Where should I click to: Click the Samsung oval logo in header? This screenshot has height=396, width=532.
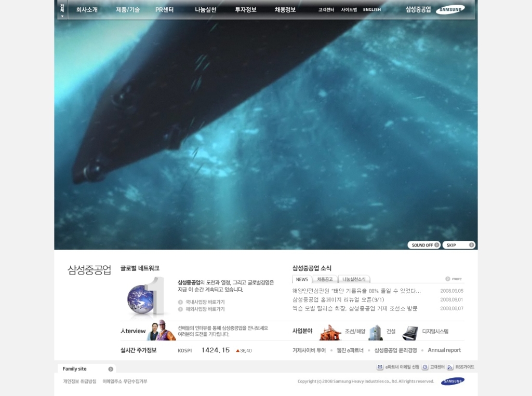pos(450,9)
